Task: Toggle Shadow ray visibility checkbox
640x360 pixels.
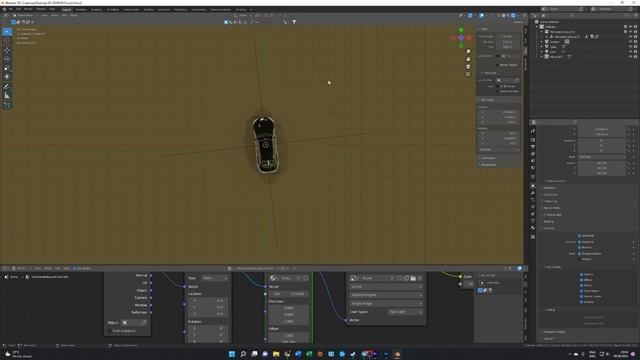Action: pyautogui.click(x=581, y=302)
